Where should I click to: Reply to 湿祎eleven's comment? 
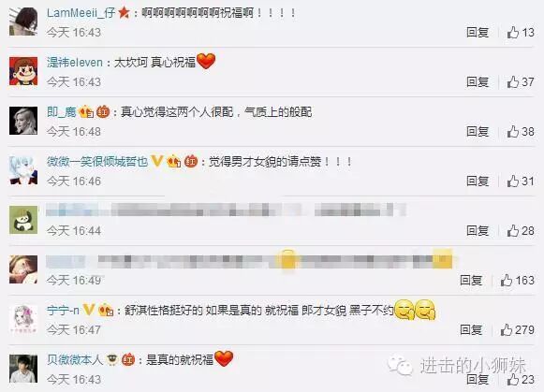478,81
